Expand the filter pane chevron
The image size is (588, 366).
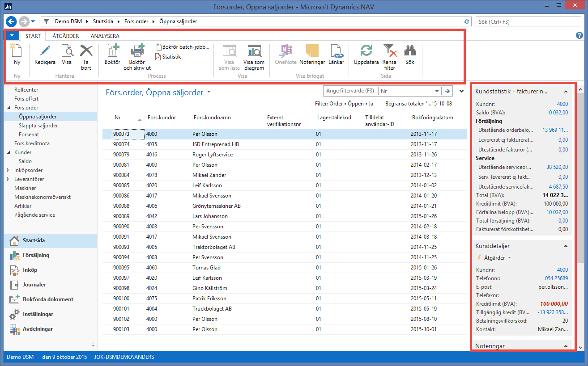pyautogui.click(x=462, y=91)
